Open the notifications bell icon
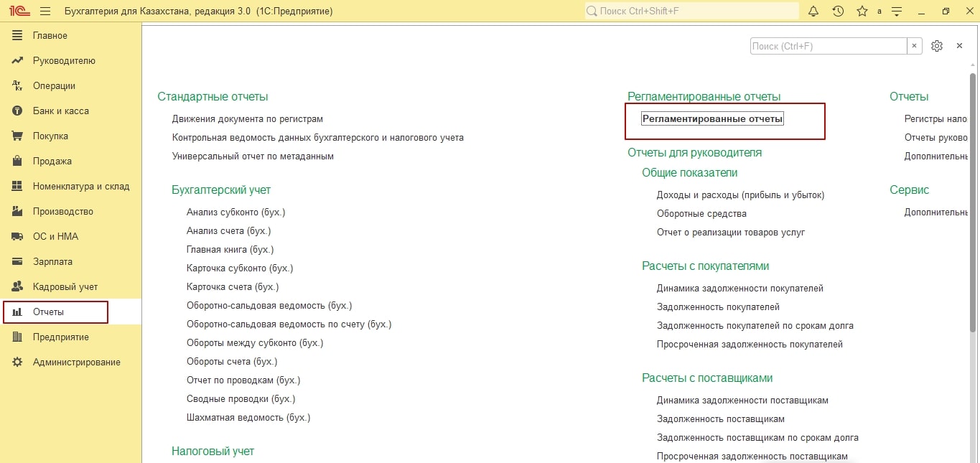 pos(813,11)
